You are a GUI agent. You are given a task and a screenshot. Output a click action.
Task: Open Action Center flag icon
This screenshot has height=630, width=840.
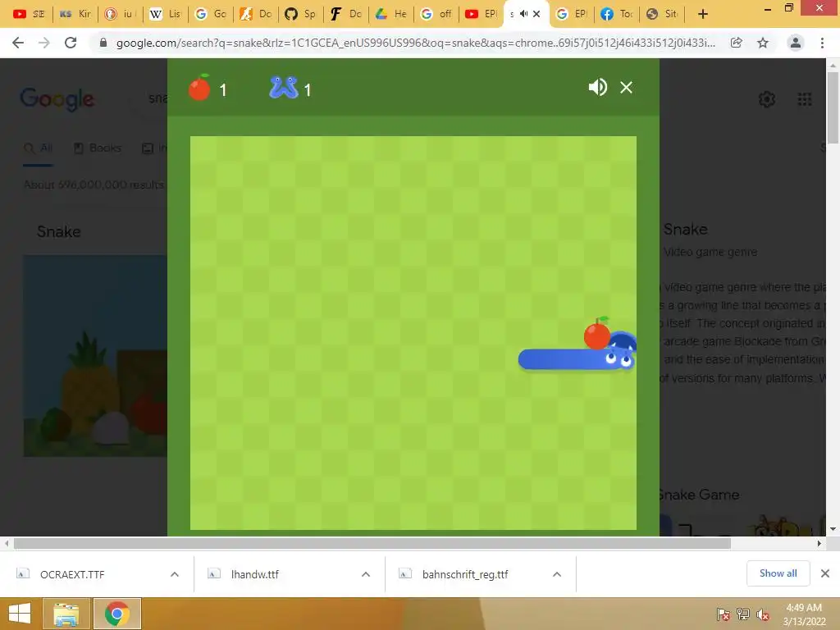click(x=724, y=614)
